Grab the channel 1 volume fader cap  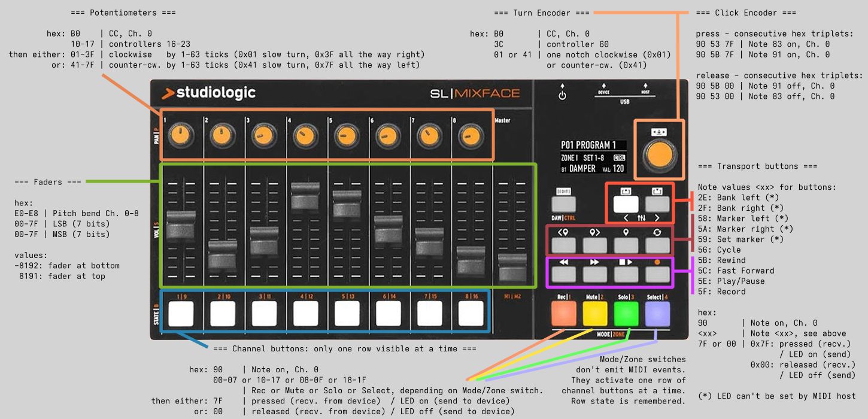[x=181, y=226]
